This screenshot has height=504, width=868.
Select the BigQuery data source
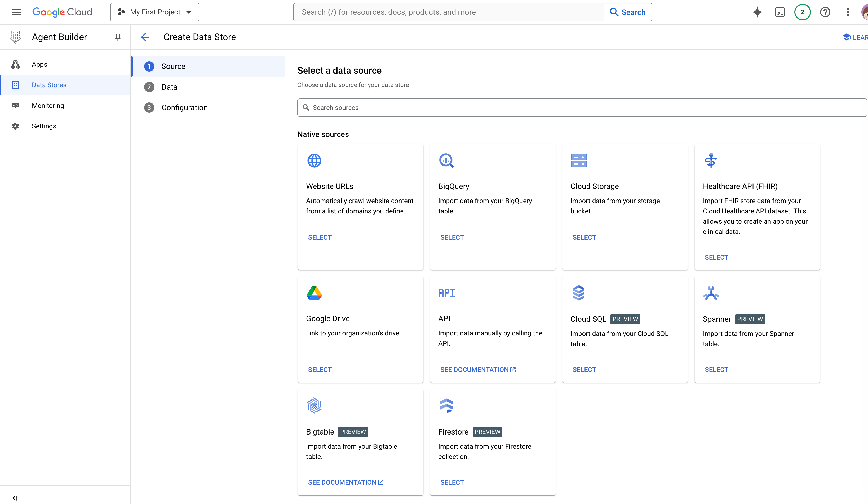click(x=451, y=237)
